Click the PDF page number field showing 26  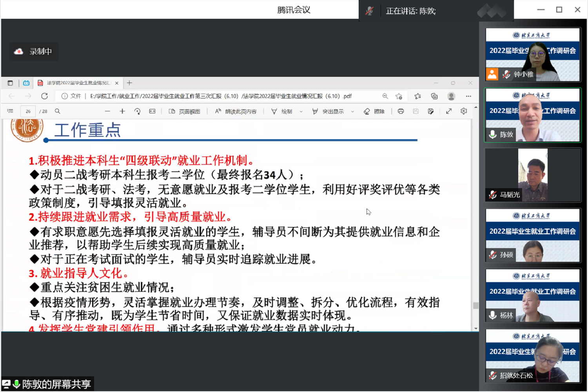point(28,111)
